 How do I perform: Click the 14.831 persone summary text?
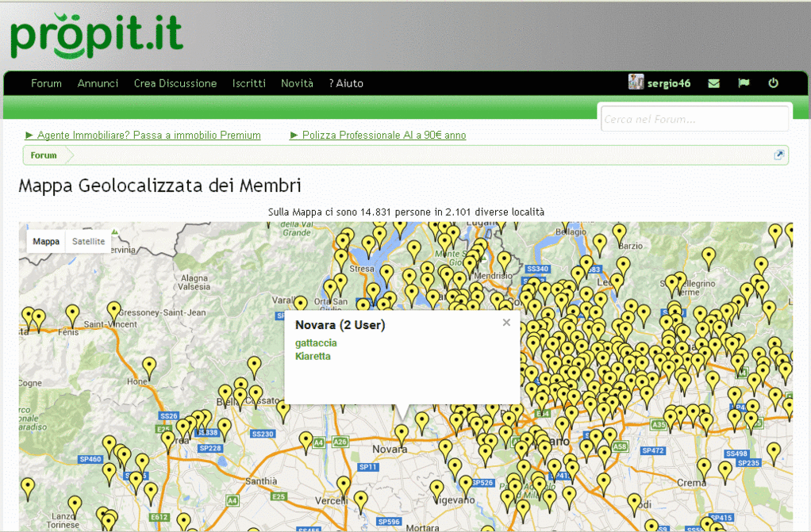click(406, 212)
